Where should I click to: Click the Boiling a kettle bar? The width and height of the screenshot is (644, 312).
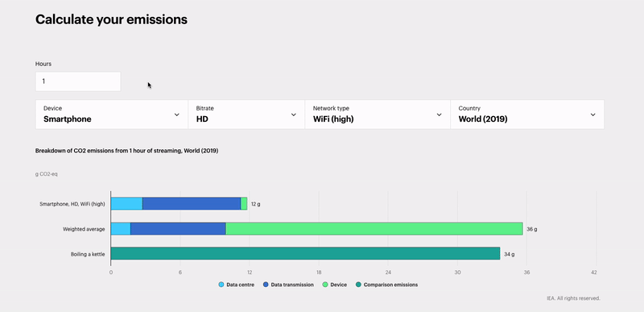click(305, 253)
